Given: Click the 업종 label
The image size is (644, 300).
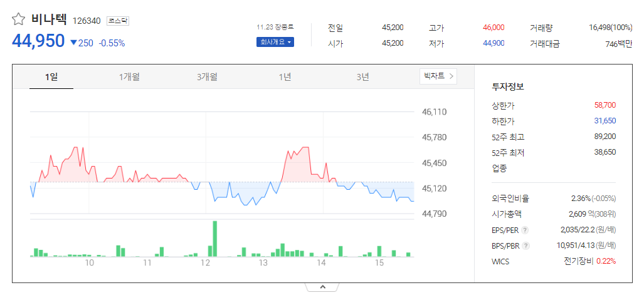Looking at the screenshot, I should pos(499,168).
